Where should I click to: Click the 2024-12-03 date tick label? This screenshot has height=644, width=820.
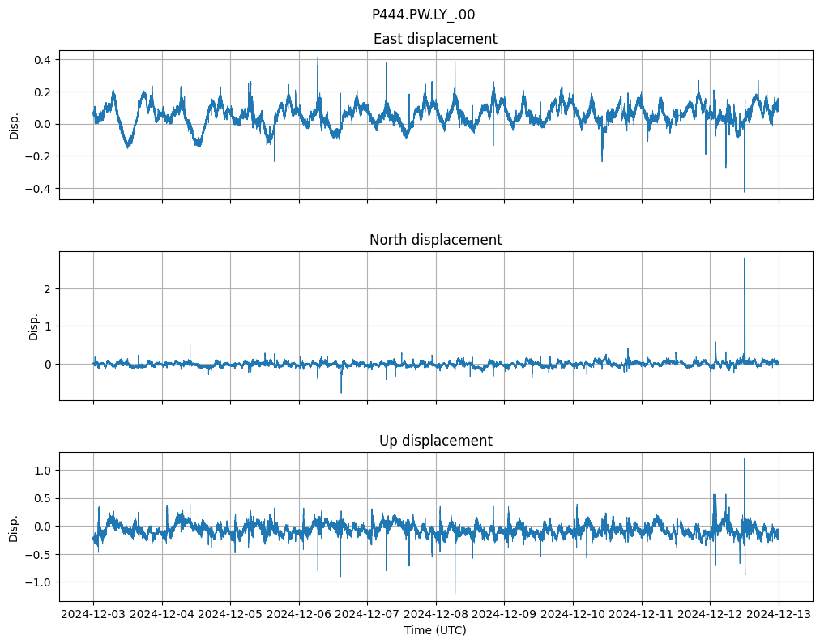coord(93,615)
